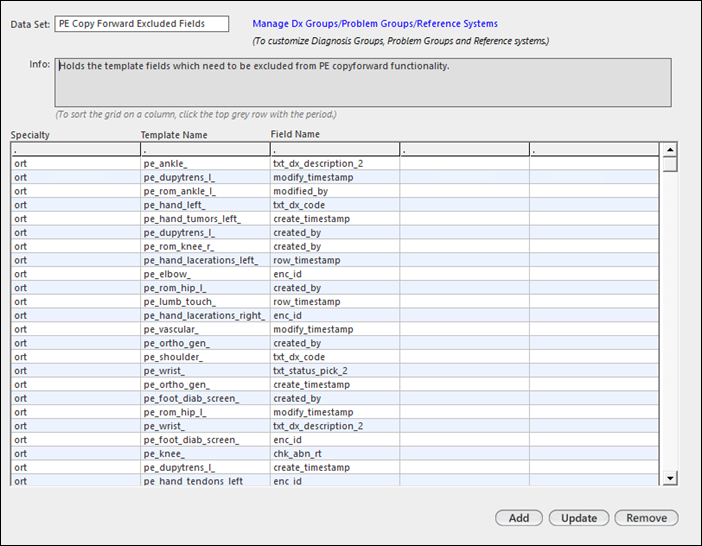Click the ort specialty cell in the pe_ankle_ row
The height and width of the screenshot is (546, 702).
click(x=75, y=164)
